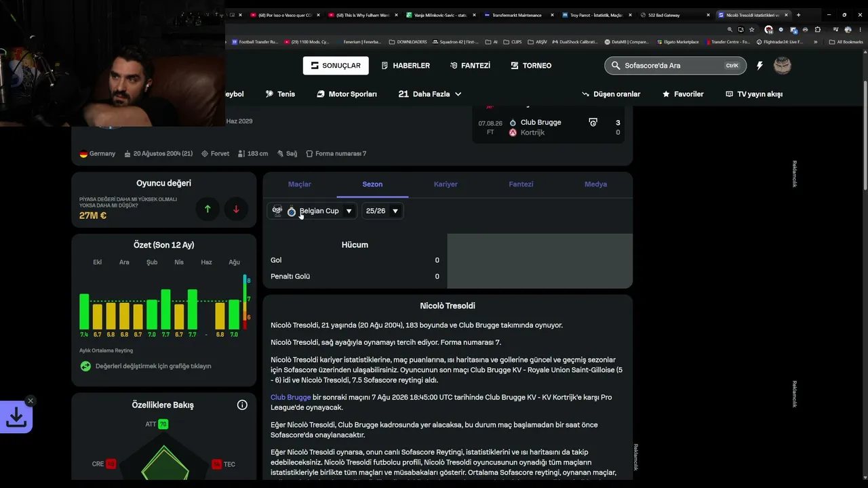Open the DOWNLOADERS bookmark folder
The height and width of the screenshot is (488, 868).
[x=408, y=42]
